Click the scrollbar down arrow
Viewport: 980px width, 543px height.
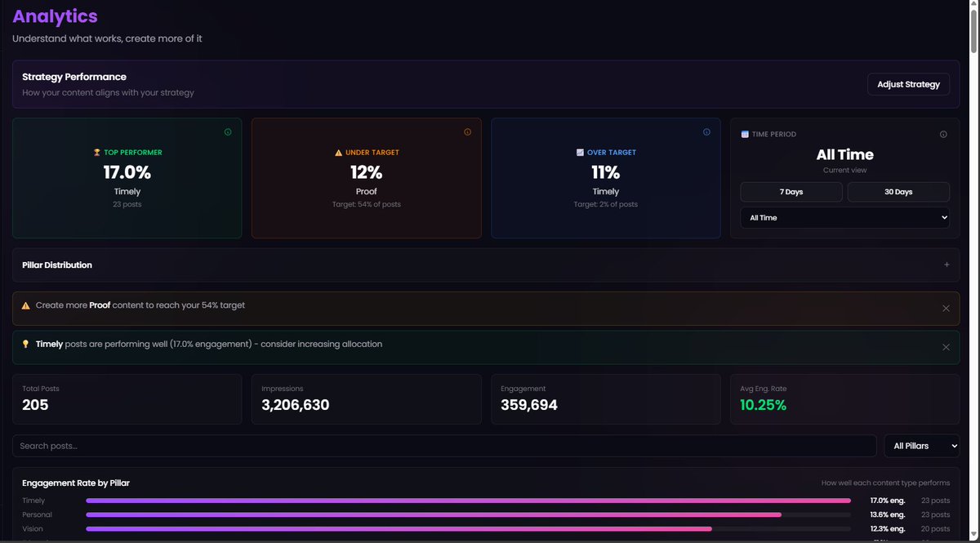coord(973,536)
